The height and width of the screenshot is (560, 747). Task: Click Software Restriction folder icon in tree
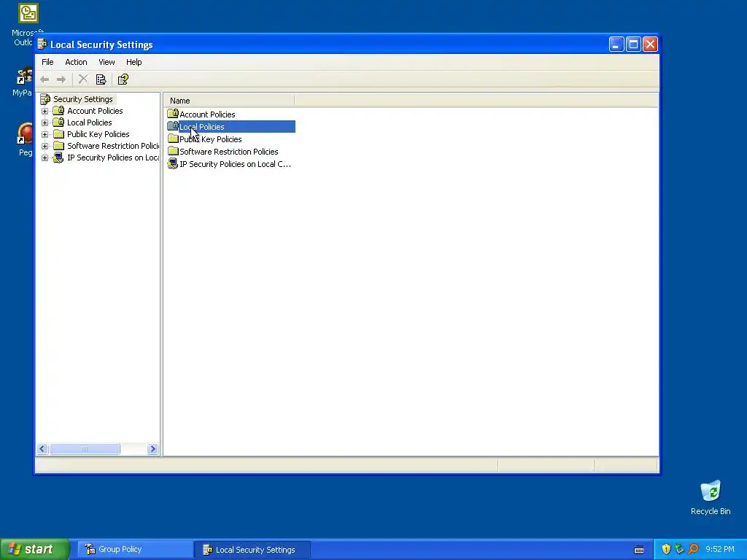pos(58,146)
